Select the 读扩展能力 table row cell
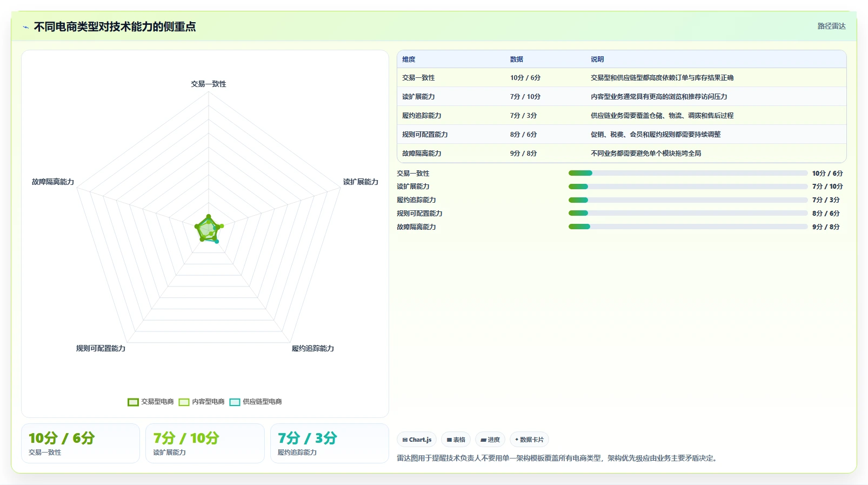The width and height of the screenshot is (868, 485). 418,97
